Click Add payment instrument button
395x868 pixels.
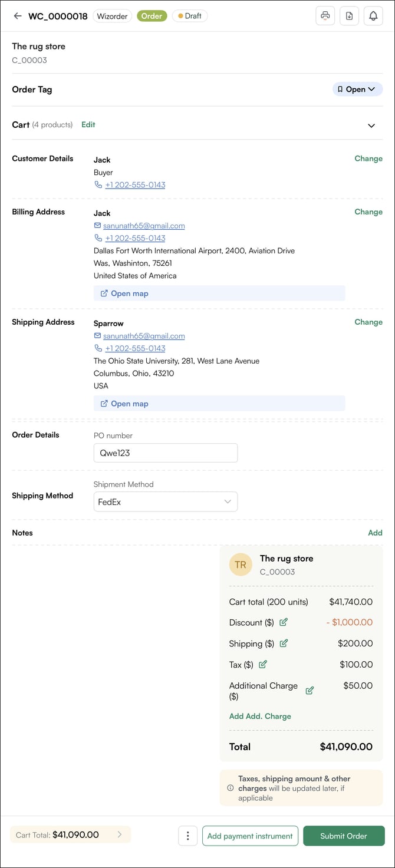click(250, 836)
